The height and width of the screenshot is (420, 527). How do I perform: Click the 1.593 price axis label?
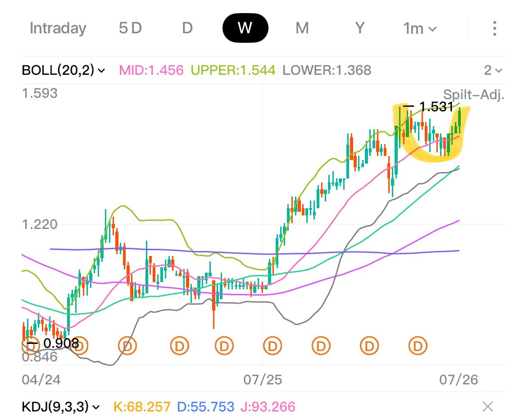pos(40,93)
